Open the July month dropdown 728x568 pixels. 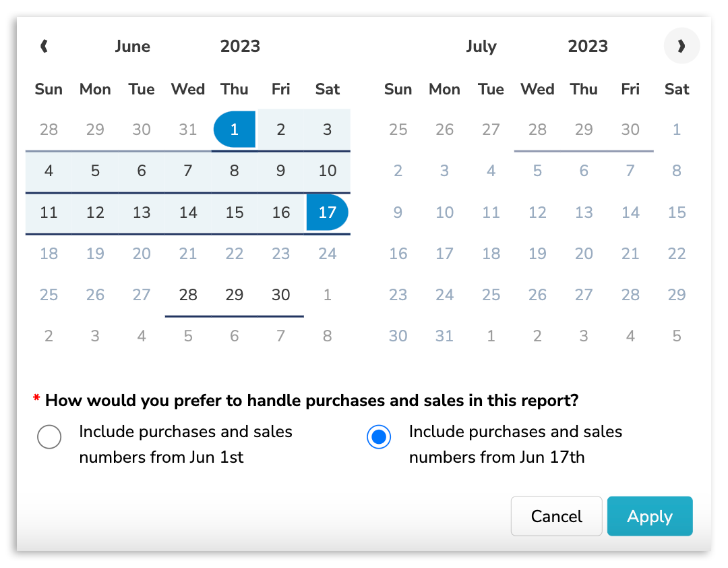tap(481, 47)
